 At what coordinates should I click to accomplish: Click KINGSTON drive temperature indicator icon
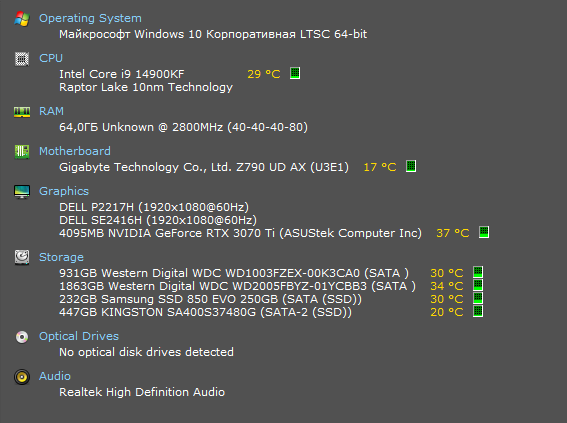pyautogui.click(x=478, y=311)
